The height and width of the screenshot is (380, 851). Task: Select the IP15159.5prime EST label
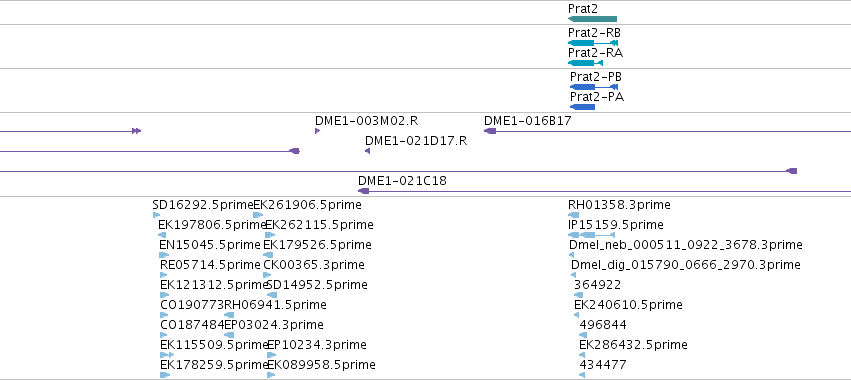tap(616, 225)
